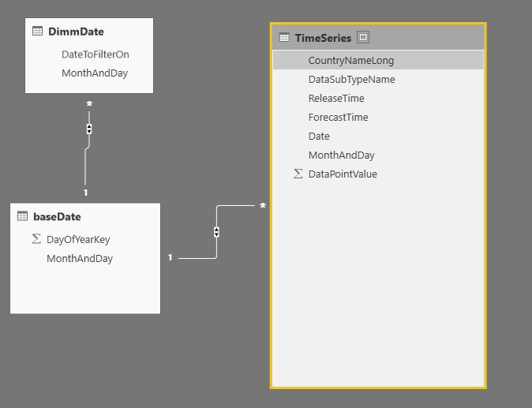
Task: Click the baseDate table icon
Action: point(22,216)
